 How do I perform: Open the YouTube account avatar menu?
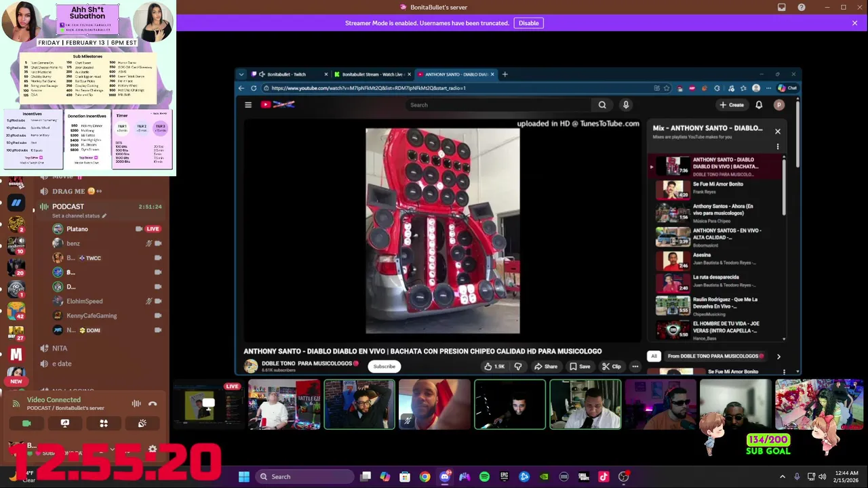(779, 105)
